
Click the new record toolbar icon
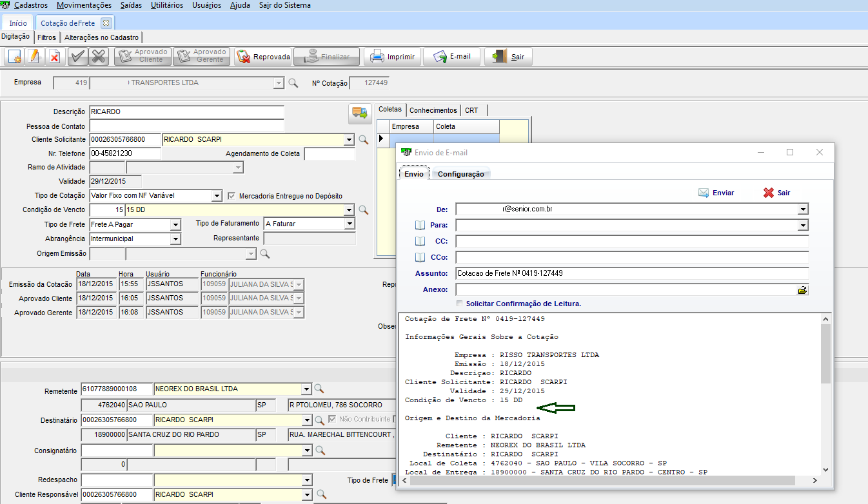tap(15, 57)
